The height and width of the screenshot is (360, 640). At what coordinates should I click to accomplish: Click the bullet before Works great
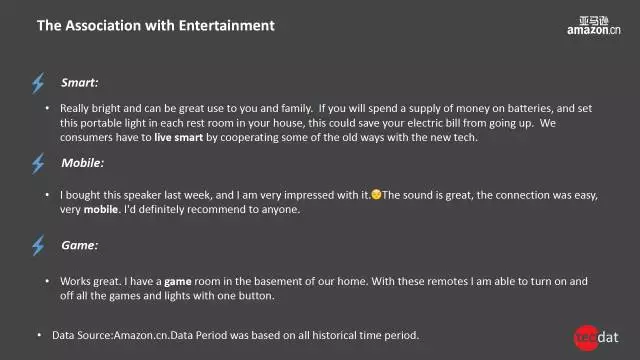pyautogui.click(x=47, y=281)
